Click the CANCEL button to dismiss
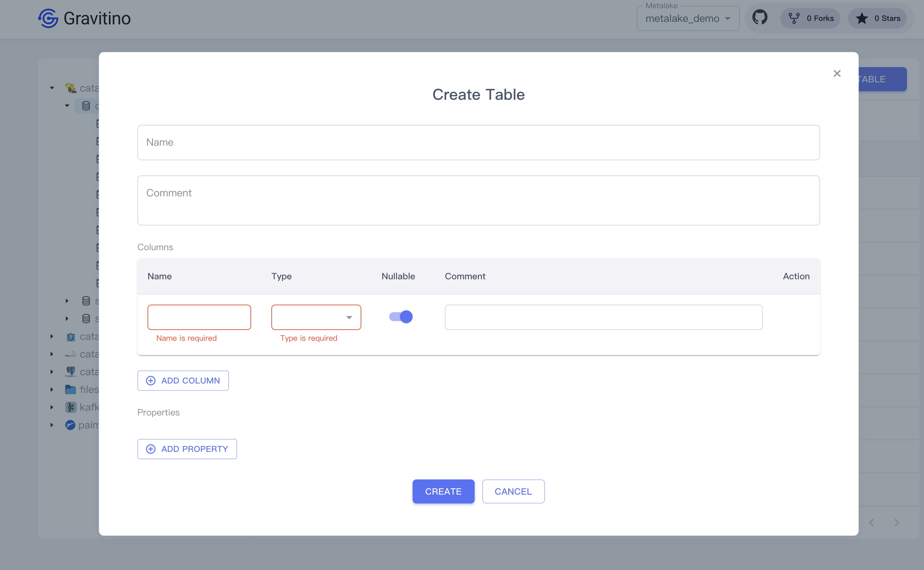The image size is (924, 570). [514, 491]
